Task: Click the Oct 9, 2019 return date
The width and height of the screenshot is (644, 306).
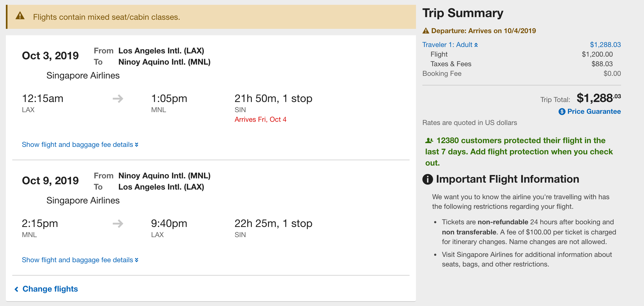Action: [x=50, y=181]
